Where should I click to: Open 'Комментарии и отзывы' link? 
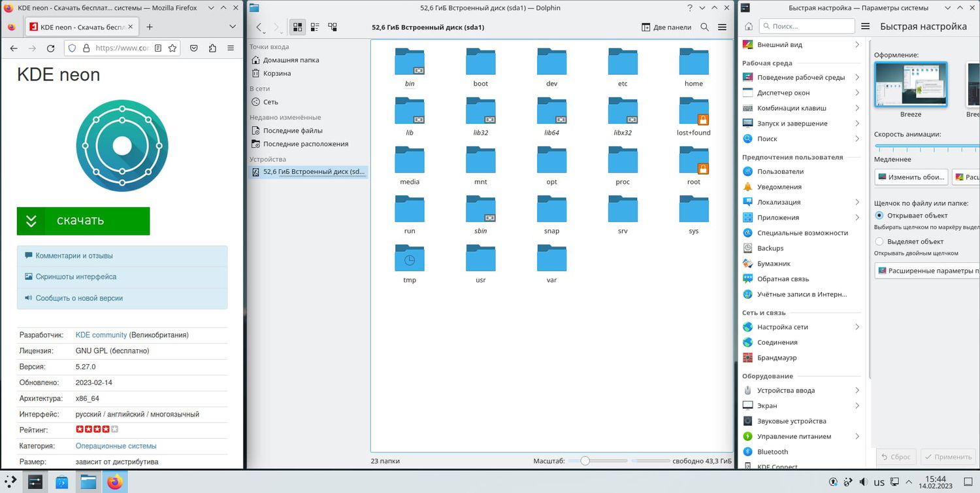point(74,256)
